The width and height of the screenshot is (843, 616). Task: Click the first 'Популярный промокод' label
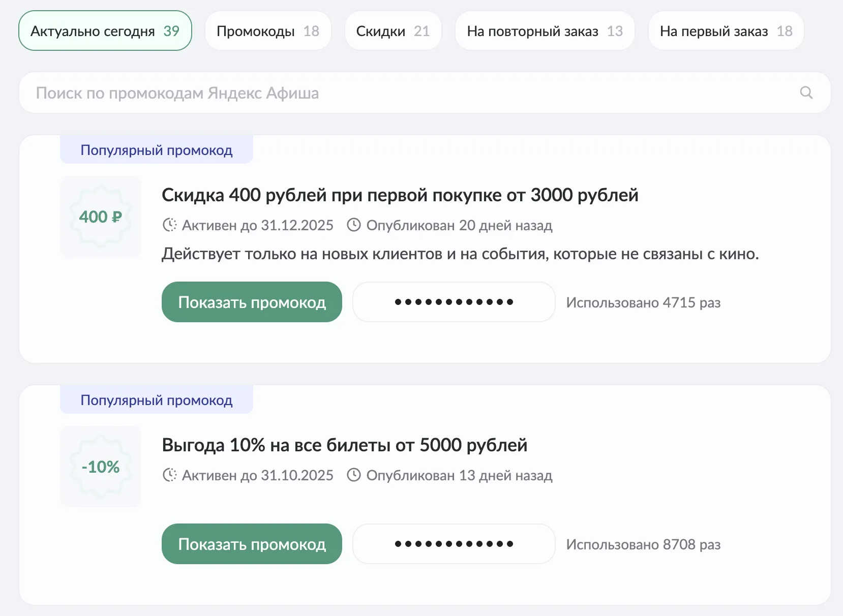click(x=157, y=150)
